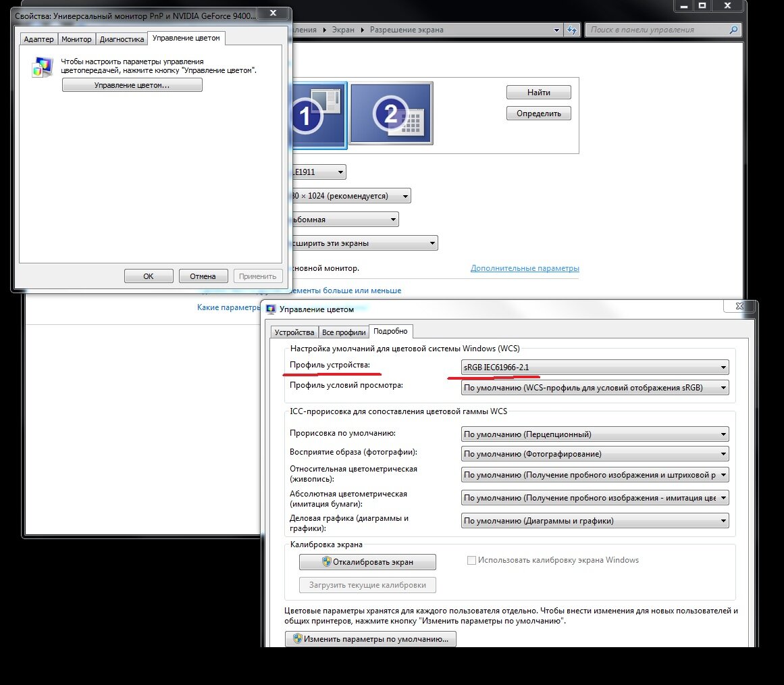Click Загрузить текущие калибровки button
The height and width of the screenshot is (685, 784).
(367, 585)
